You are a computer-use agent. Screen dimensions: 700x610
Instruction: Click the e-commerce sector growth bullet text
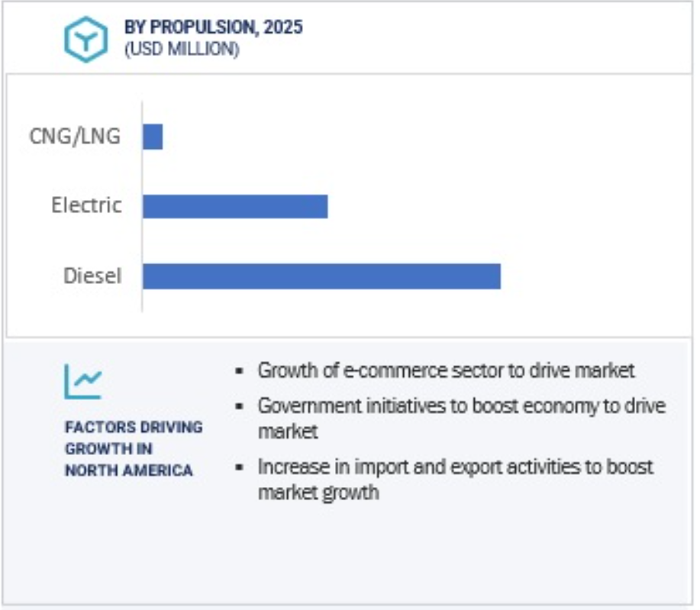(446, 370)
